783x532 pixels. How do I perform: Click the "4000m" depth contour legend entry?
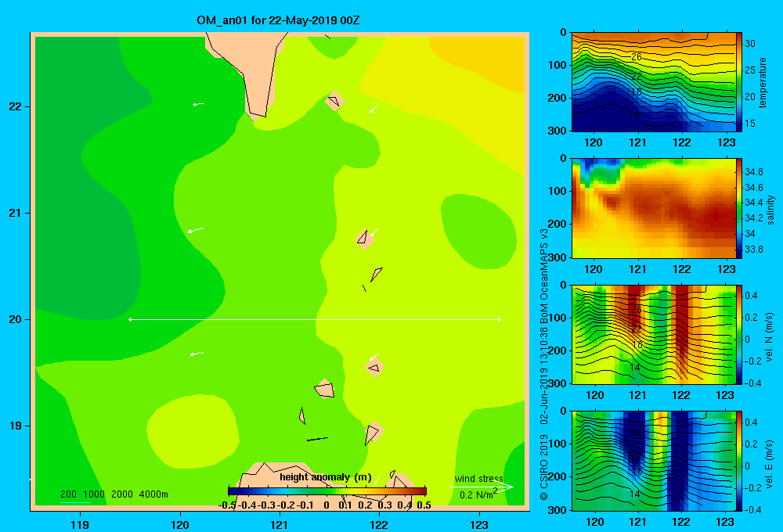pos(153,494)
